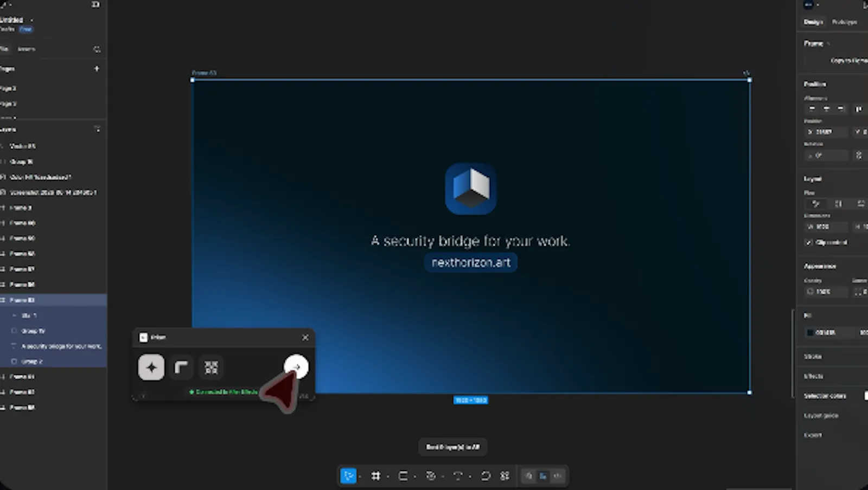Click the 'nexthorizon.art' label on the canvas
This screenshot has height=490, width=868.
471,262
